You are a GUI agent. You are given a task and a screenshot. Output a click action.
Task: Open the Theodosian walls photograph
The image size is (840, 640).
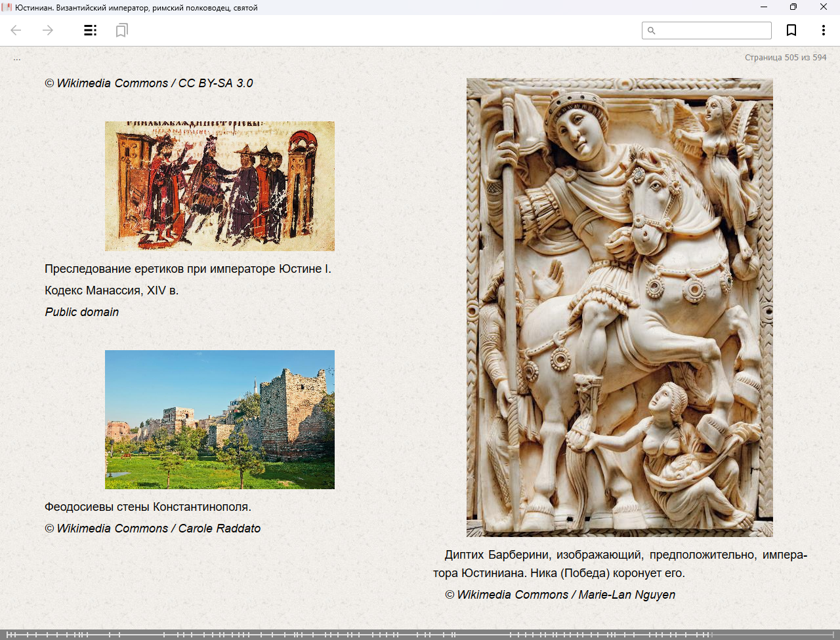point(220,420)
